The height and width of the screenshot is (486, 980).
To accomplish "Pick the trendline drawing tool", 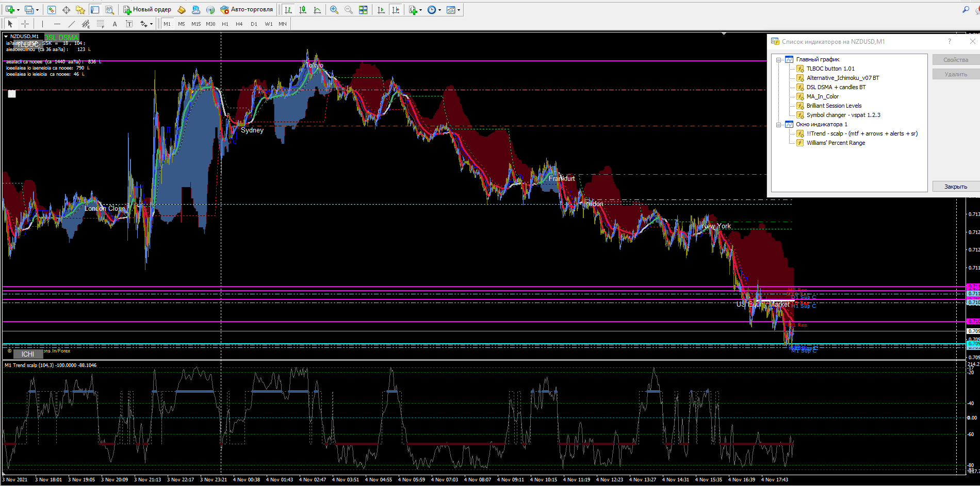I will tap(71, 24).
